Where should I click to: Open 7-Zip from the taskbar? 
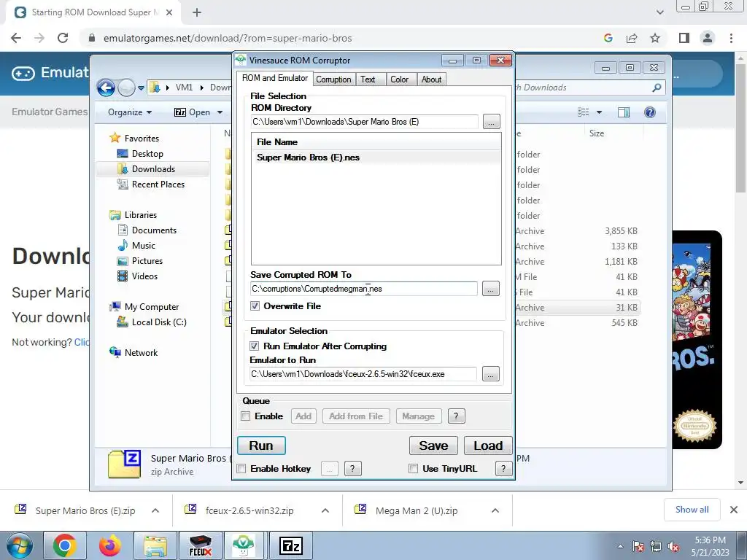pos(290,545)
